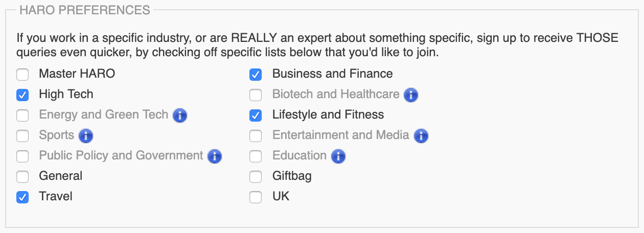Uncheck the Travel checkbox

pyautogui.click(x=22, y=197)
